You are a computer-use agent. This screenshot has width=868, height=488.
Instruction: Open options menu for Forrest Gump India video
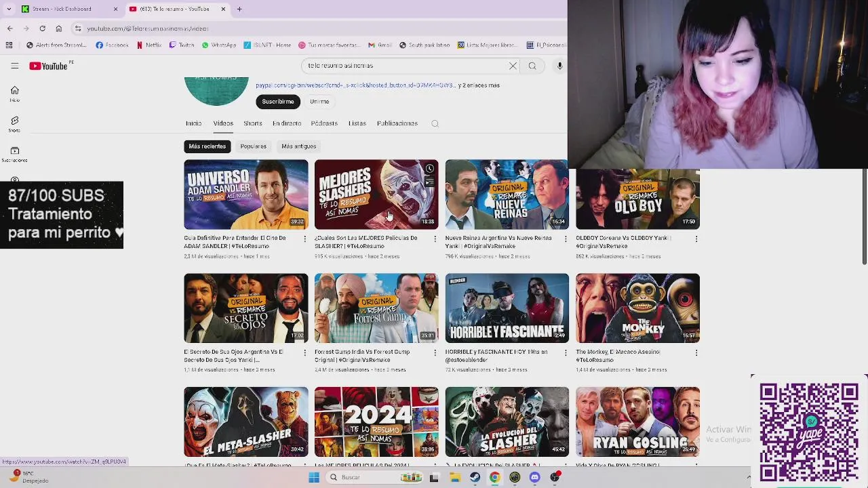click(x=435, y=352)
